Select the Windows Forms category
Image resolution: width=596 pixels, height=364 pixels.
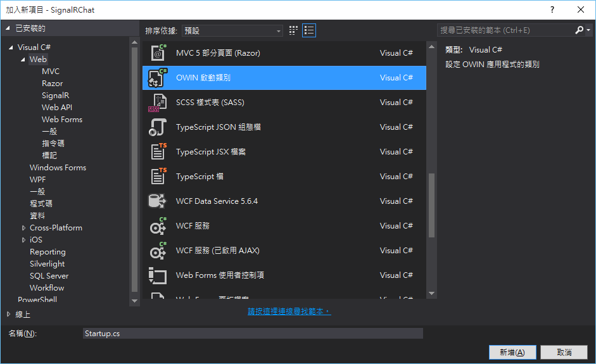tap(58, 168)
